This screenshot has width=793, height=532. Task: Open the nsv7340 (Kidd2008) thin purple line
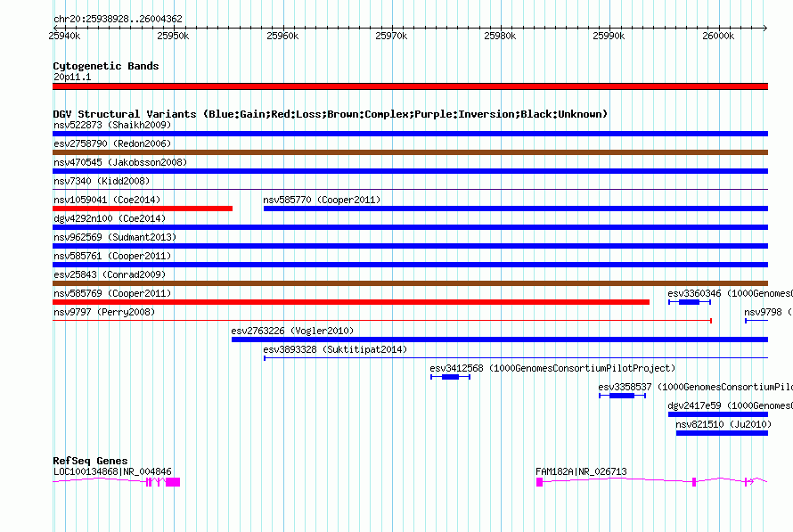pyautogui.click(x=410, y=189)
